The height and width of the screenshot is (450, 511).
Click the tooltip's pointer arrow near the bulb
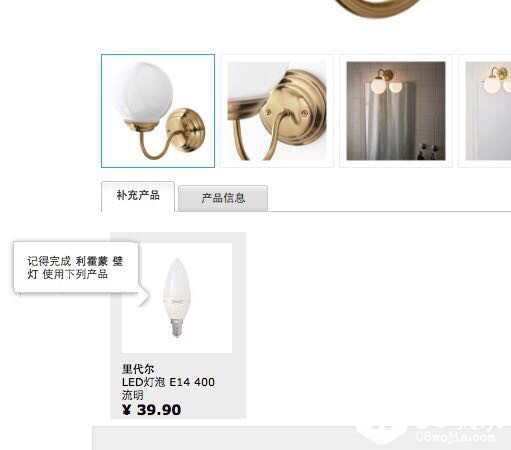[145, 298]
